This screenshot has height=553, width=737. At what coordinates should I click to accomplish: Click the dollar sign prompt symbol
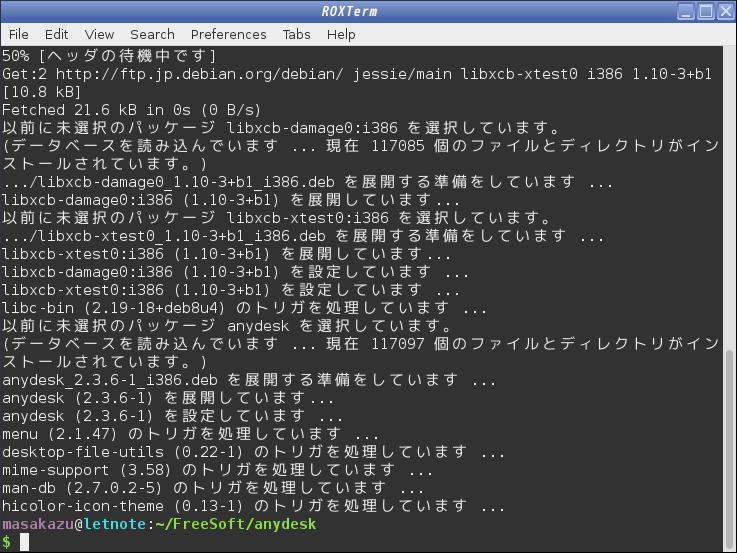(x=7, y=542)
